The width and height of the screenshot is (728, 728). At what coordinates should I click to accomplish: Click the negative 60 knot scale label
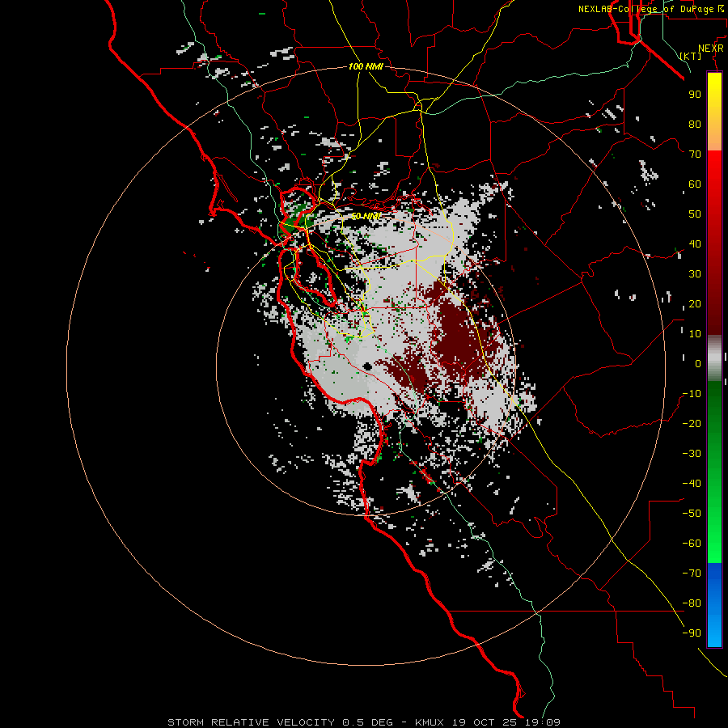coord(692,544)
